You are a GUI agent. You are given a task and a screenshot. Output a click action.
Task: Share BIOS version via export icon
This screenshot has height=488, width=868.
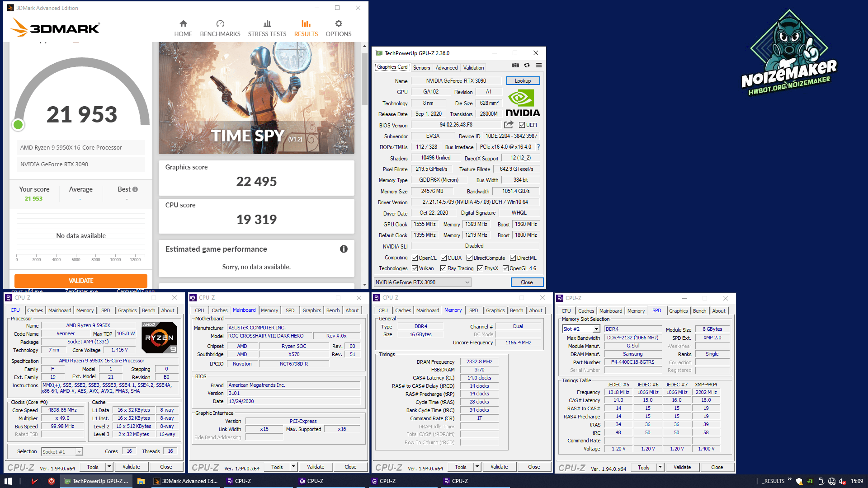click(x=509, y=125)
